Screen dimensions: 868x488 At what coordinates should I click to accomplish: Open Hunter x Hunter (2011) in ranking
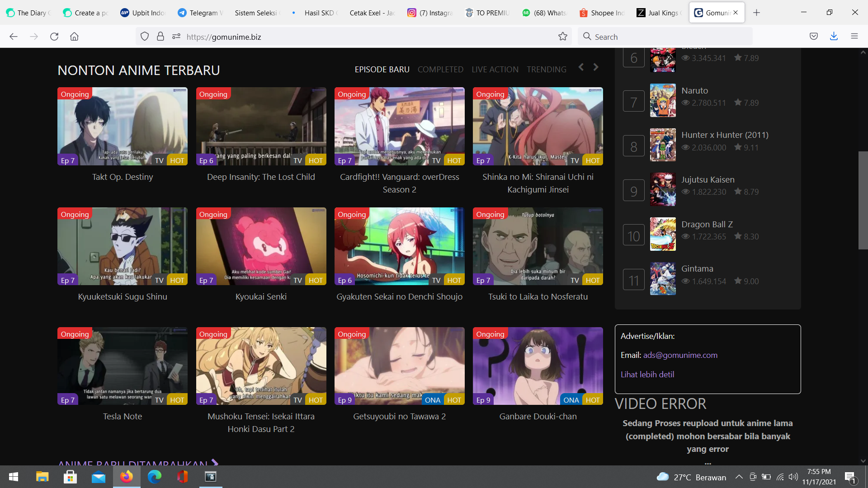[725, 135]
